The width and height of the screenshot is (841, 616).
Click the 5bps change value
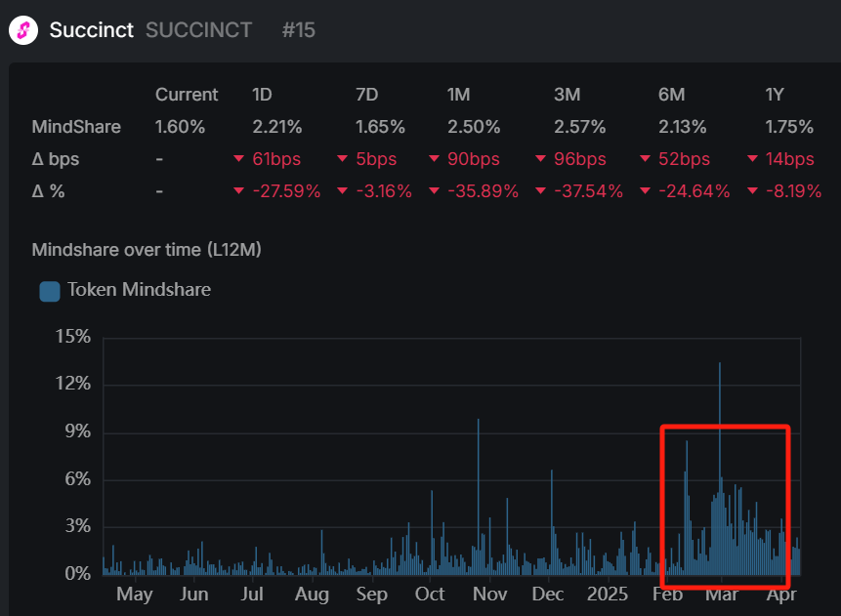pos(376,159)
